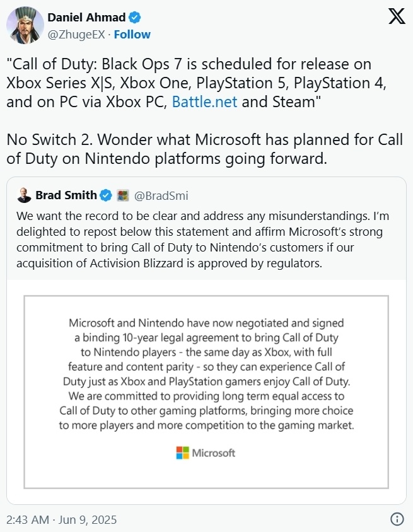Open the Brad Smith display name
This screenshot has width=413, height=532.
point(66,195)
